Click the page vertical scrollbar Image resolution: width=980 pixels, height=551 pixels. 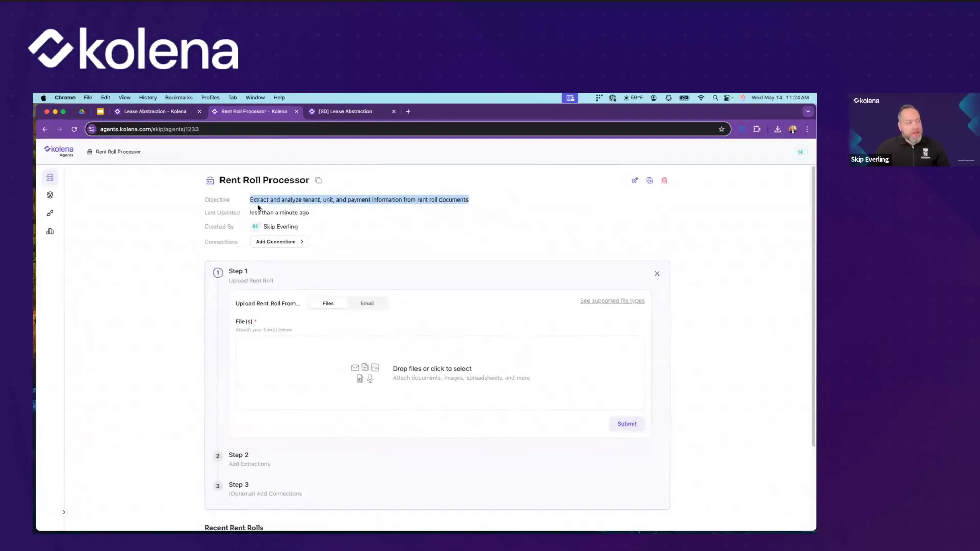813,306
